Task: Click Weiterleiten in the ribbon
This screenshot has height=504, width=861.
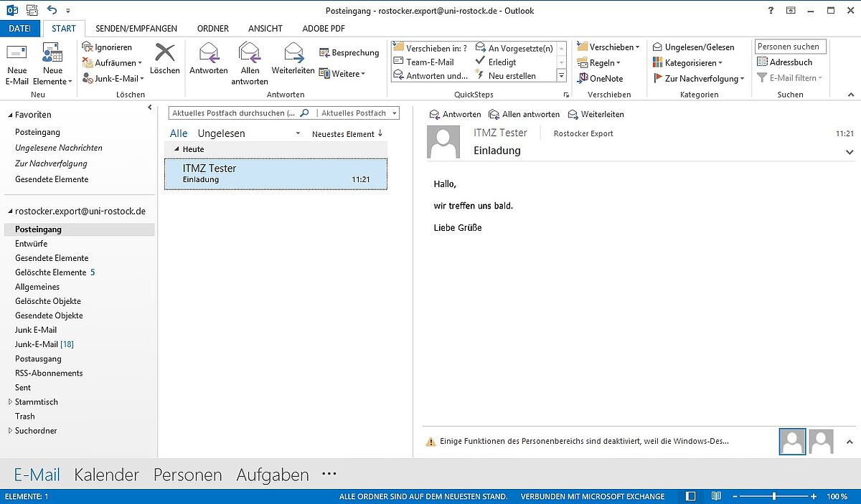Action: [293, 58]
